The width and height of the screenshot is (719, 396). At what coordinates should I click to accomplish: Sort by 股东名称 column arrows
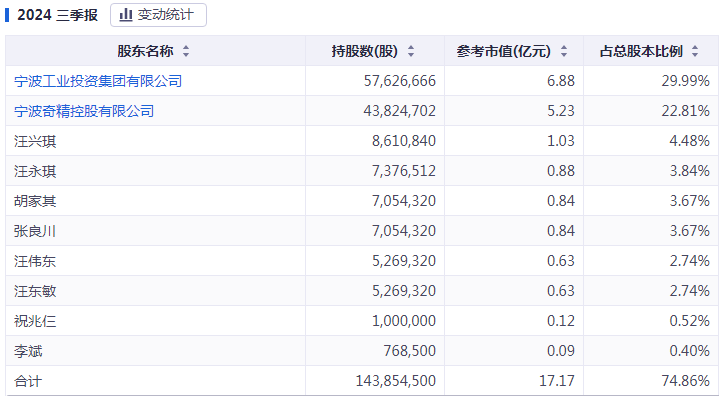coord(186,51)
